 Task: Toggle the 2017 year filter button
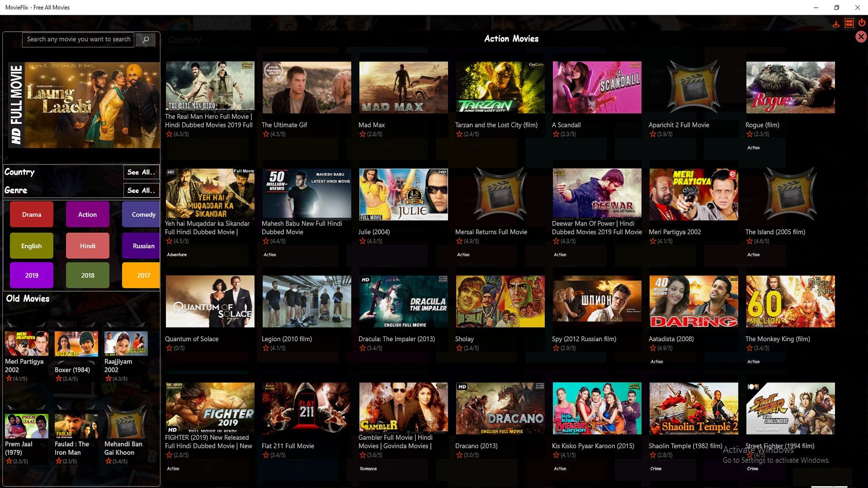(x=143, y=275)
